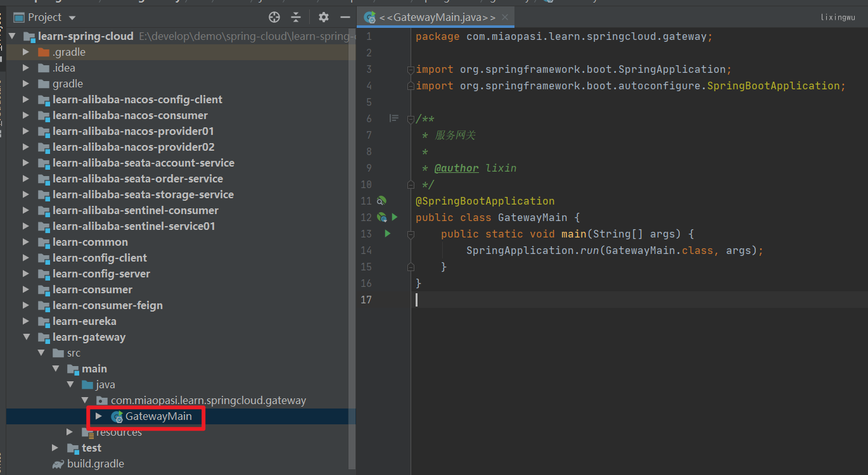Click the run method call on line 14
The height and width of the screenshot is (475, 868).
tap(590, 250)
